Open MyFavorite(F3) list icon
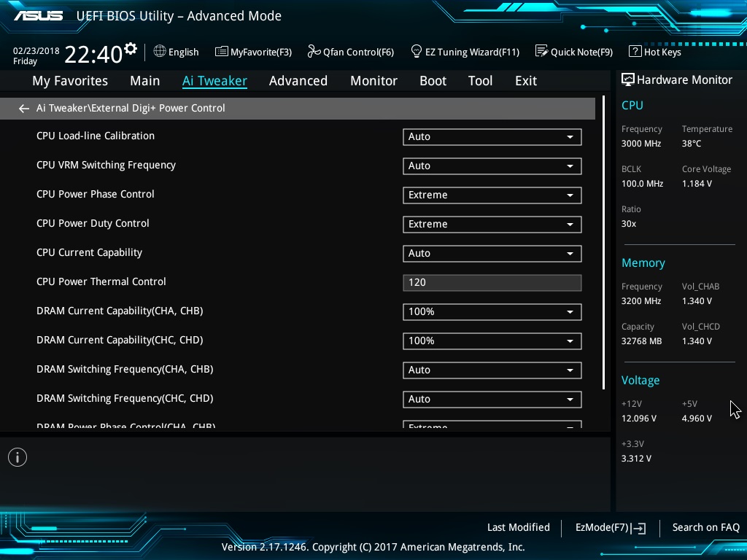The image size is (747, 560). tap(221, 52)
